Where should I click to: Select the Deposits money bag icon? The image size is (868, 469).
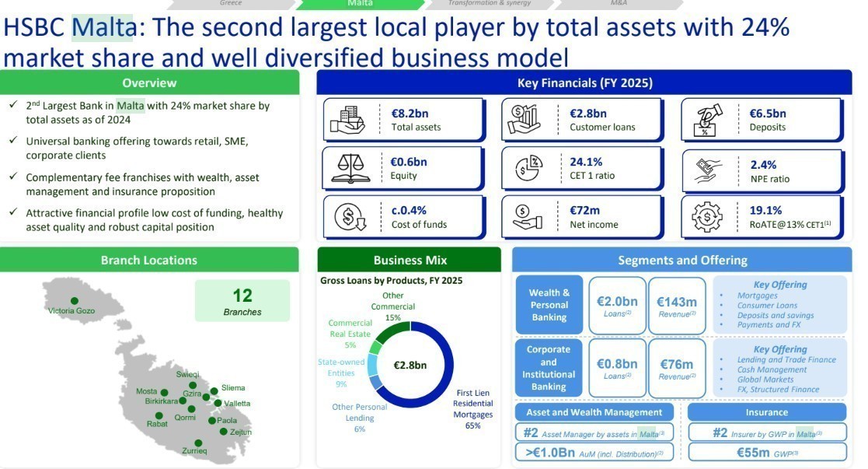(706, 120)
